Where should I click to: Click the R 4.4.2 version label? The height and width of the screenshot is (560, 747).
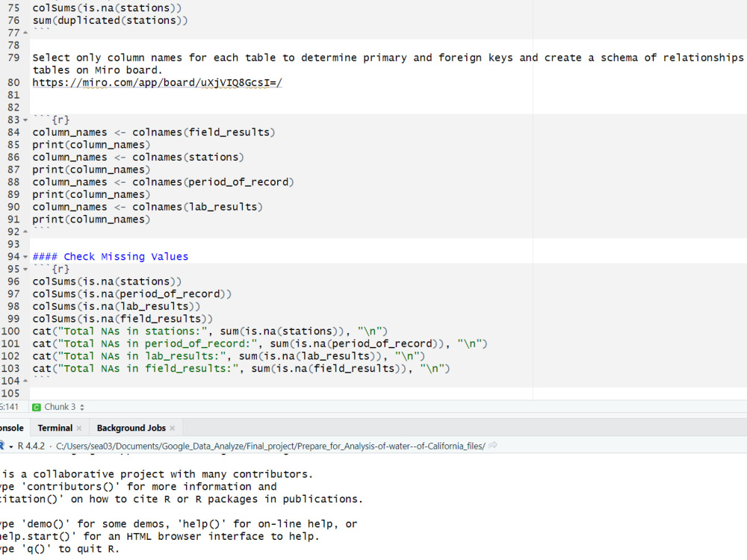click(x=31, y=447)
